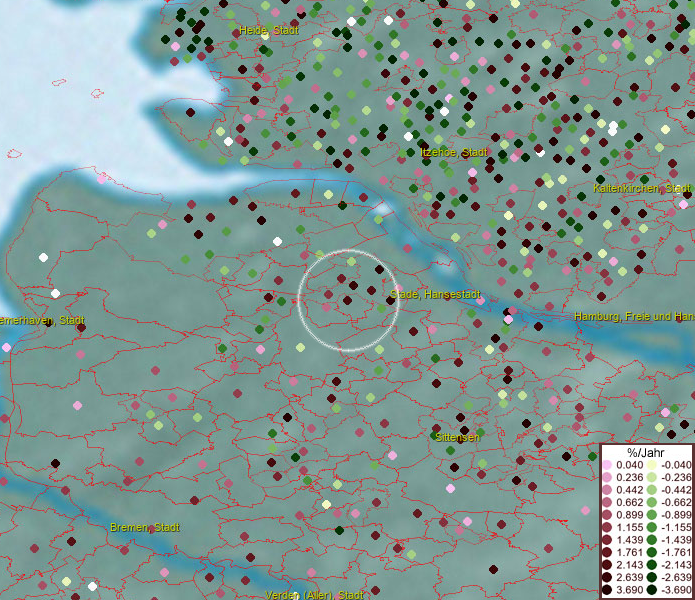The image size is (695, 600).
Task: Choose the 1.761 legend color dot
Action: click(x=607, y=552)
